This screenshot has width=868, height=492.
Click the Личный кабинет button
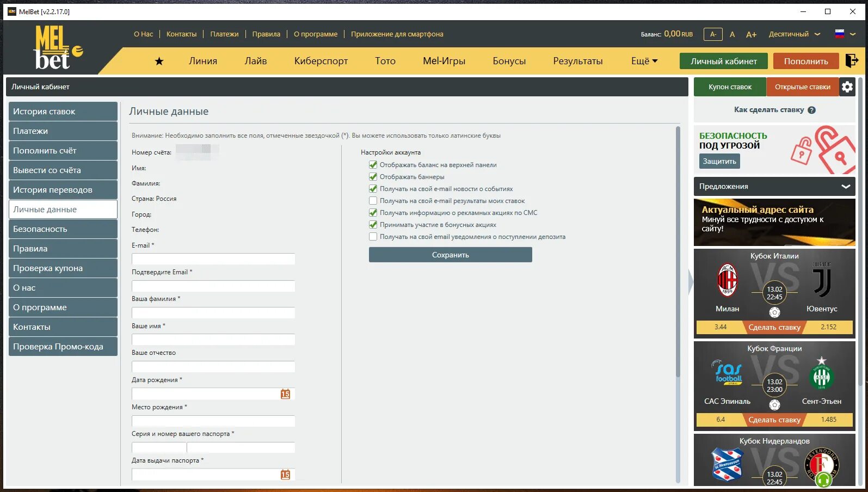724,61
